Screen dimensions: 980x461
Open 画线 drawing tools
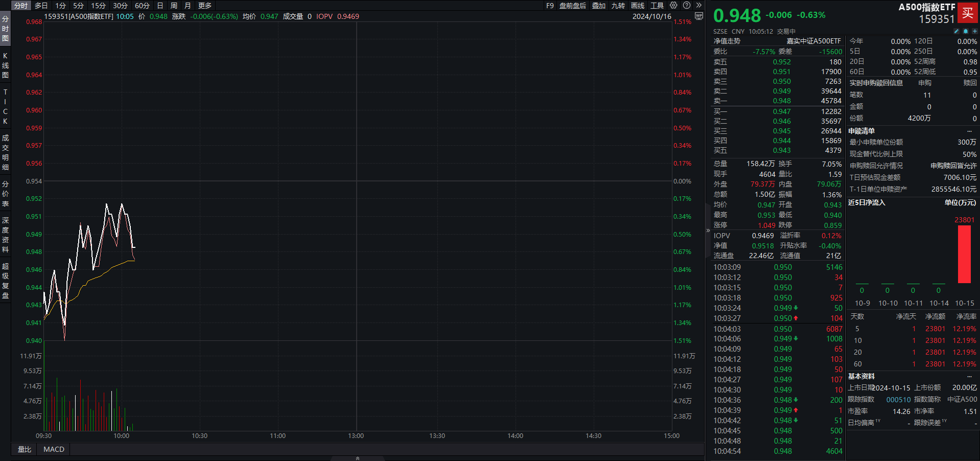[x=638, y=6]
